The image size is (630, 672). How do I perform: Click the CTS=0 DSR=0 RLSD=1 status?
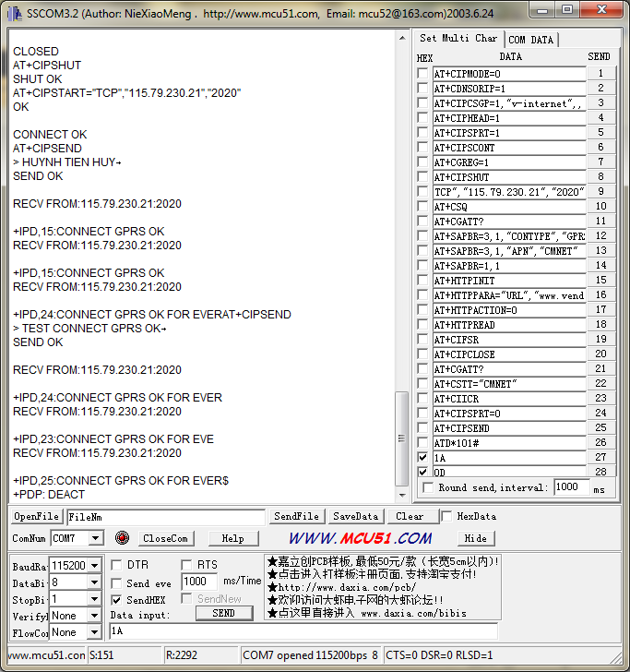pos(439,655)
